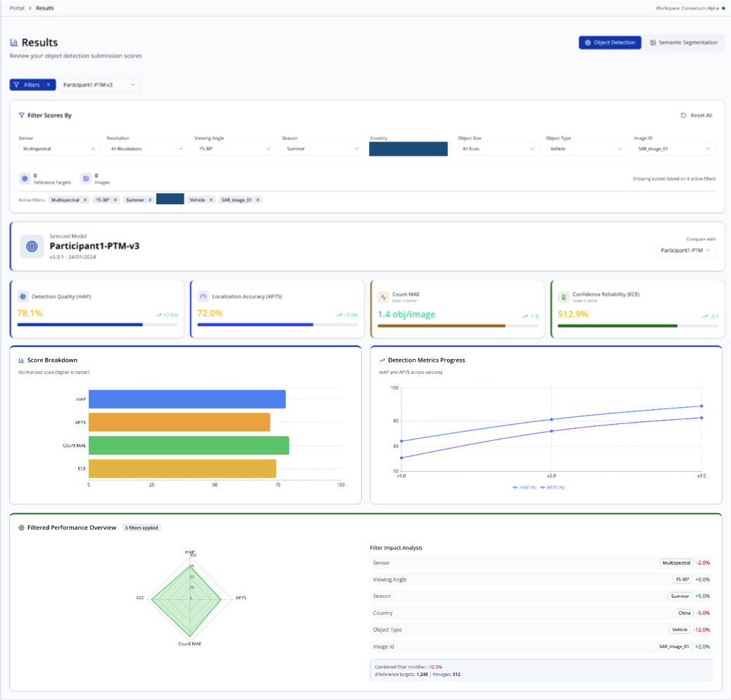
Task: Click the Count MAE pulse icon
Action: 383,297
